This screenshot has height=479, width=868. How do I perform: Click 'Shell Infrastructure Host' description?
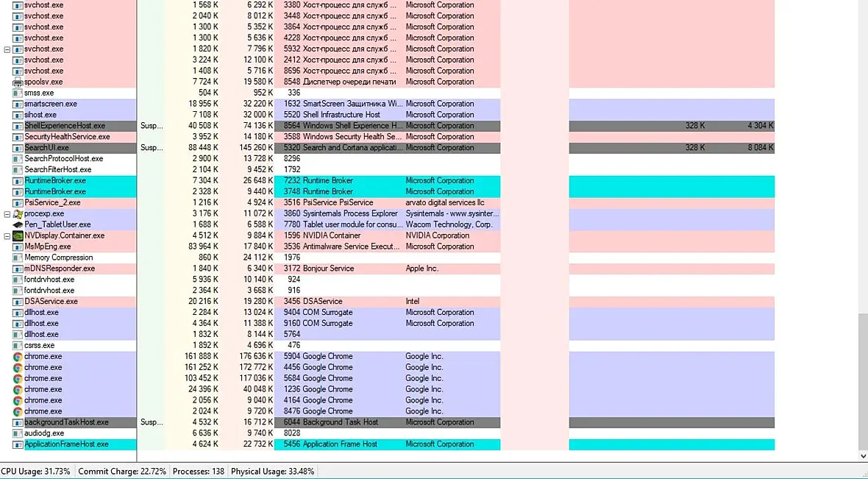(x=341, y=115)
